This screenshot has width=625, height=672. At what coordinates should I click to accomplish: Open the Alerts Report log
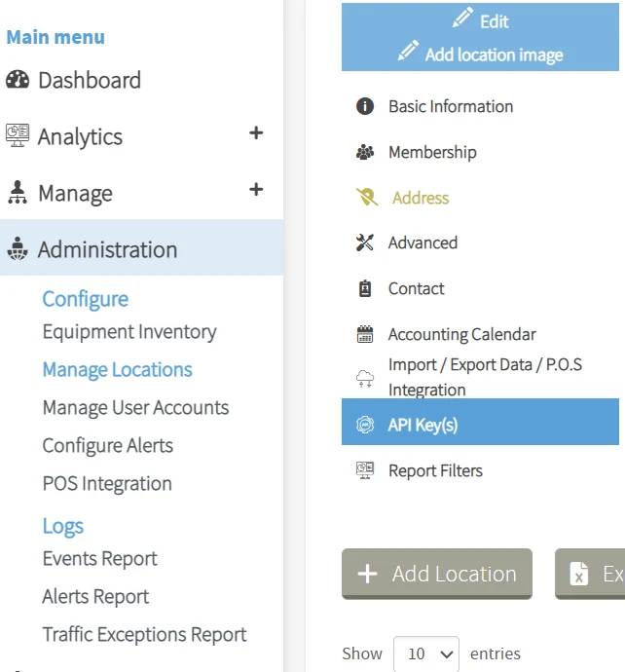[95, 596]
